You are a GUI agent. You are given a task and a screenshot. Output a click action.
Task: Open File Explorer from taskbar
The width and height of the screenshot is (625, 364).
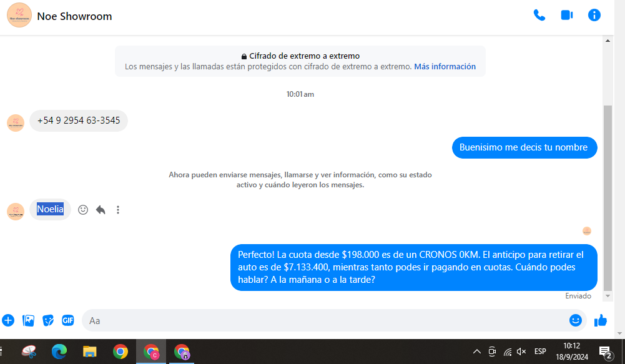click(x=90, y=352)
